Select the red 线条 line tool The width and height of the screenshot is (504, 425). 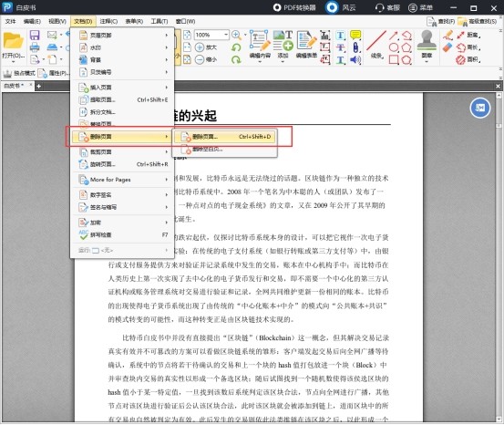[376, 45]
